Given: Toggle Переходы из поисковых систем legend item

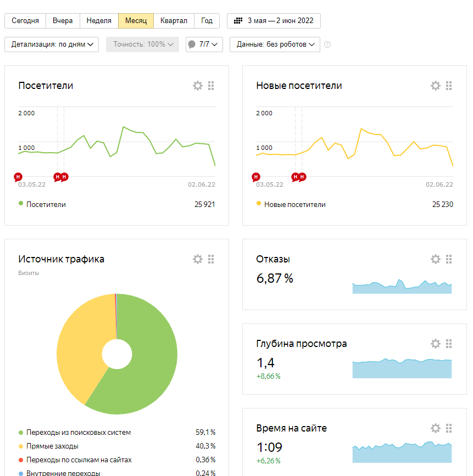Looking at the screenshot, I should [79, 432].
